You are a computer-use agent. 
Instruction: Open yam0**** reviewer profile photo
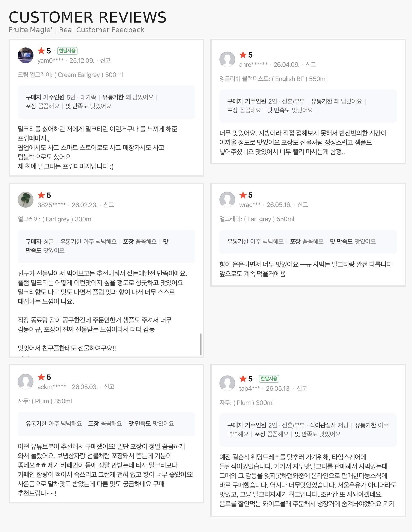[x=26, y=55]
